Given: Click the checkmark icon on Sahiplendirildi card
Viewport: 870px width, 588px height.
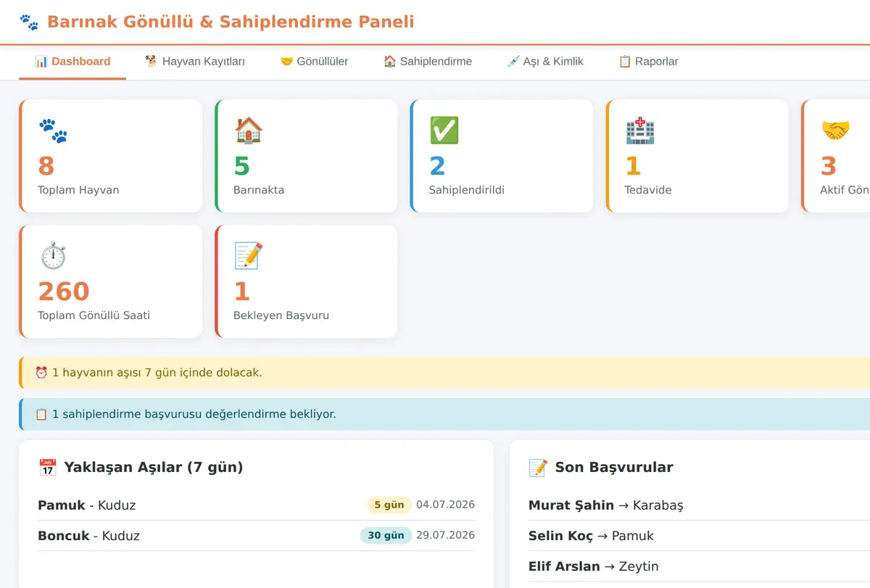Looking at the screenshot, I should pyautogui.click(x=444, y=131).
